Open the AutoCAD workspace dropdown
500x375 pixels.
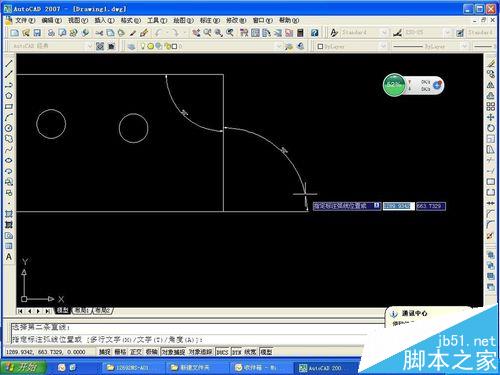tap(89, 46)
